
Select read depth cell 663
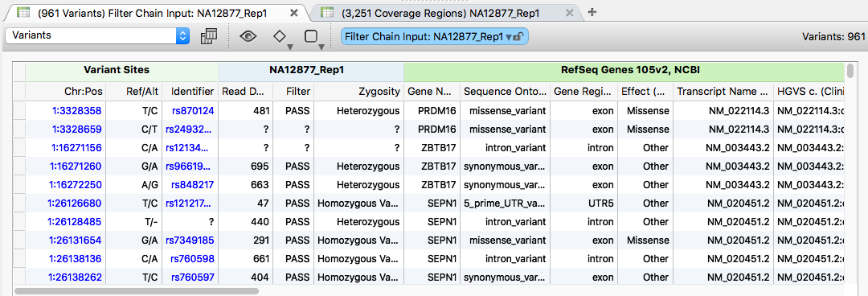246,184
